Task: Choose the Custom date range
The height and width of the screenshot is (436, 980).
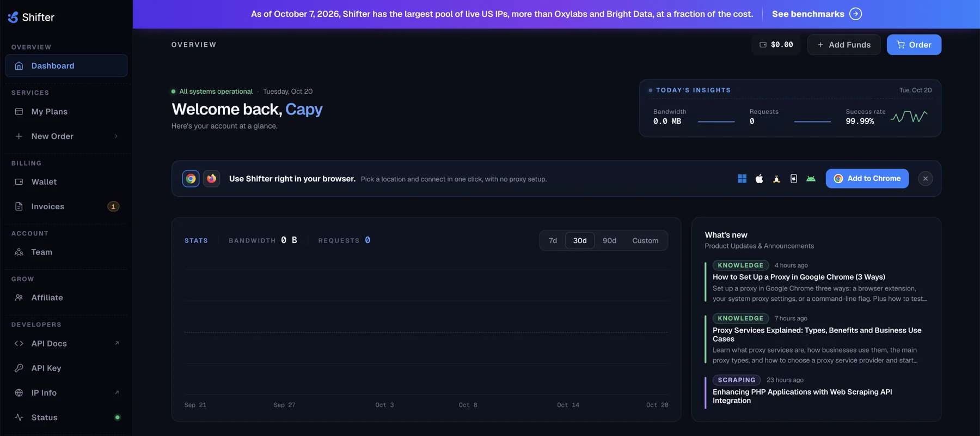Action: [x=645, y=240]
